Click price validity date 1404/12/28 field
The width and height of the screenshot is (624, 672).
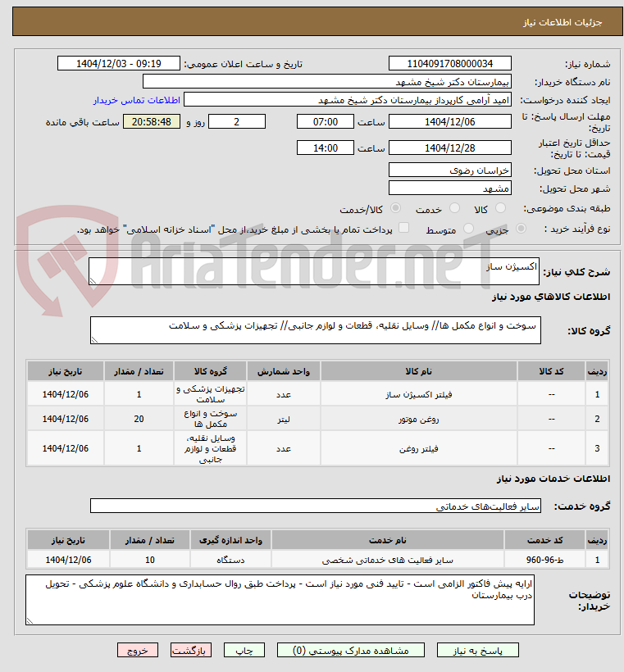[x=450, y=148]
